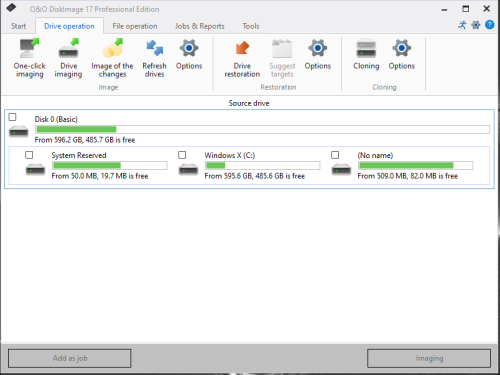This screenshot has height=375, width=500.
Task: Click Windows X (C:) drive icon
Action: (x=188, y=169)
